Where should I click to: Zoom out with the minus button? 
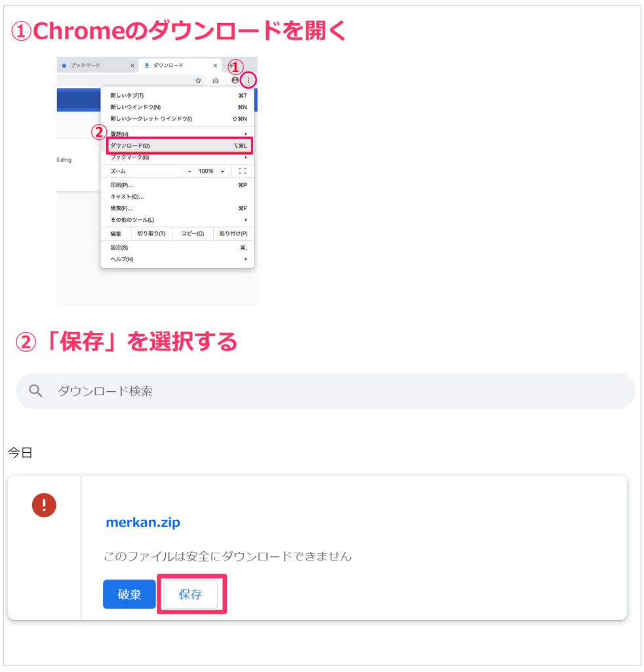click(190, 171)
